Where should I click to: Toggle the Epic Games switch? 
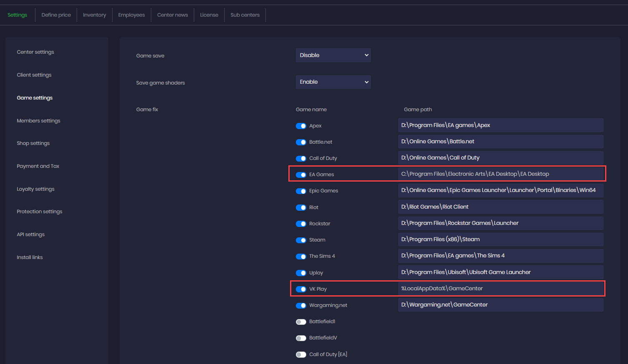(x=301, y=191)
